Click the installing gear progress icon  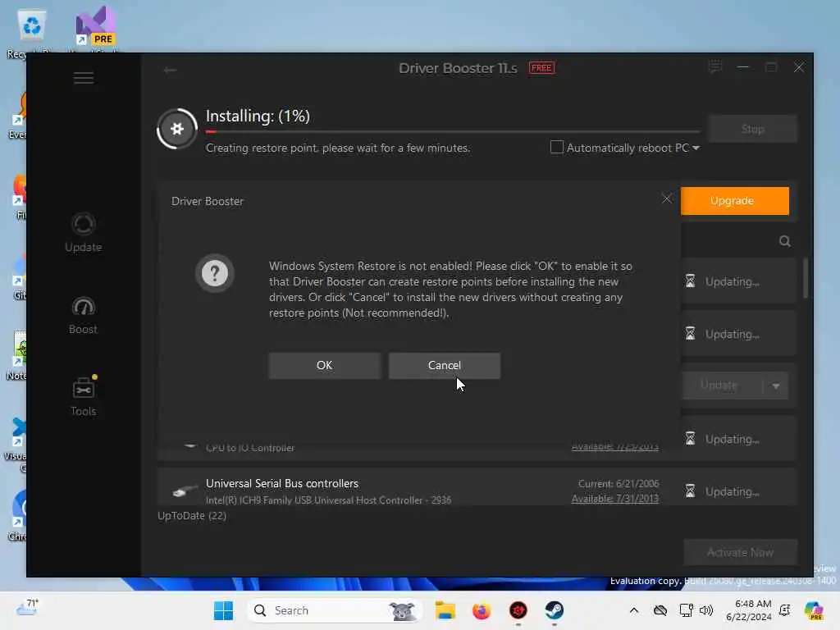coord(177,129)
